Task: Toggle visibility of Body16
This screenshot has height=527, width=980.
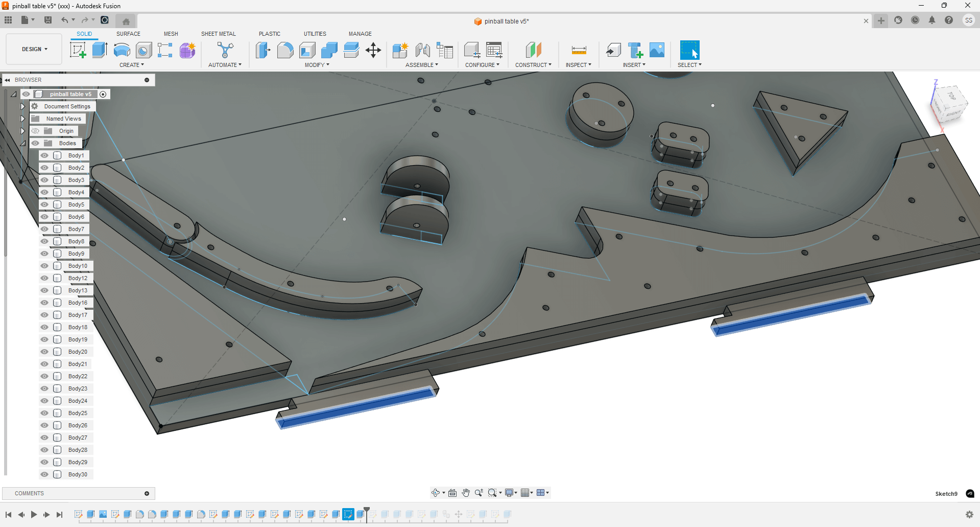Action: (44, 303)
